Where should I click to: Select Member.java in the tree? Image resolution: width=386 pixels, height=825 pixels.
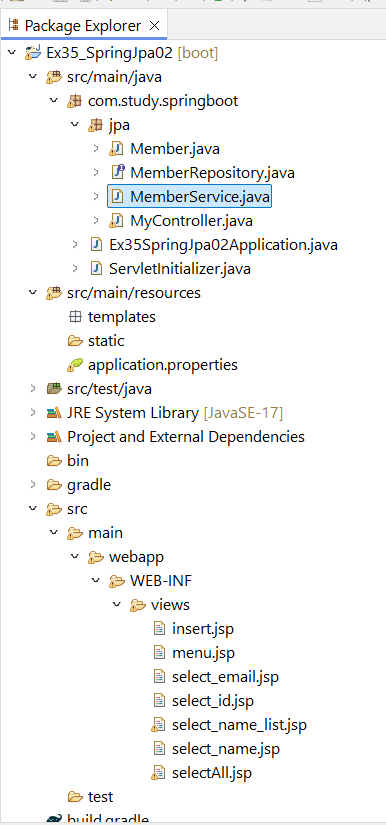pos(175,149)
